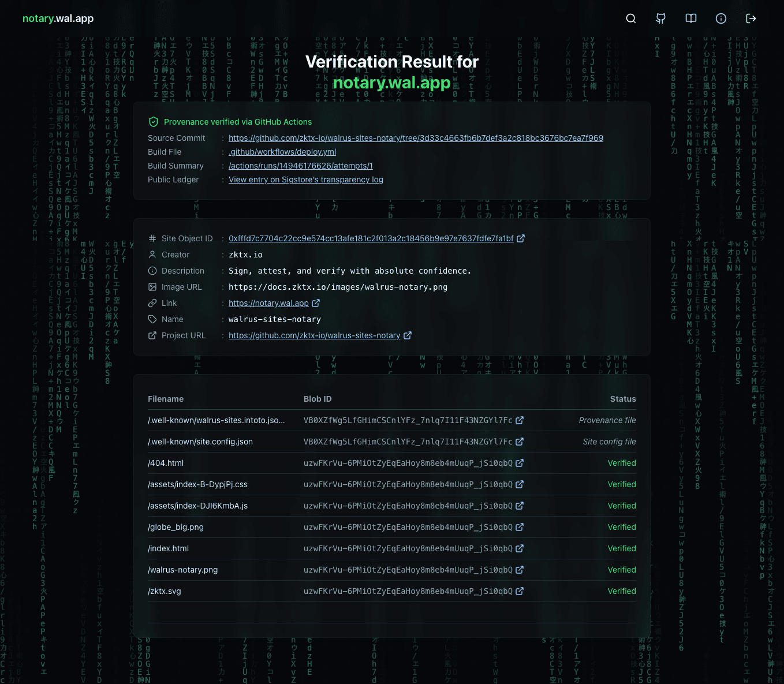Click the zktx.io creator value
This screenshot has height=684, width=784.
[x=245, y=255]
